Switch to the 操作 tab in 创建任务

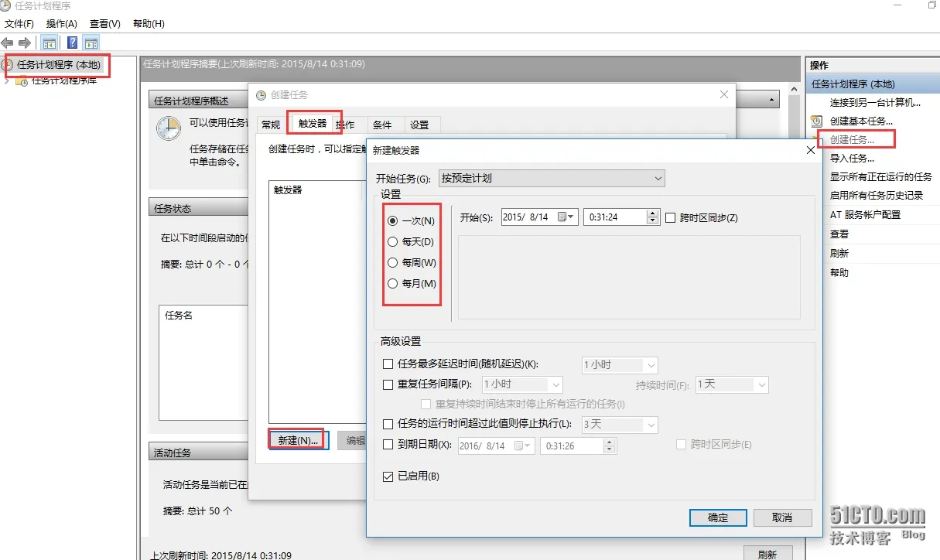point(346,125)
